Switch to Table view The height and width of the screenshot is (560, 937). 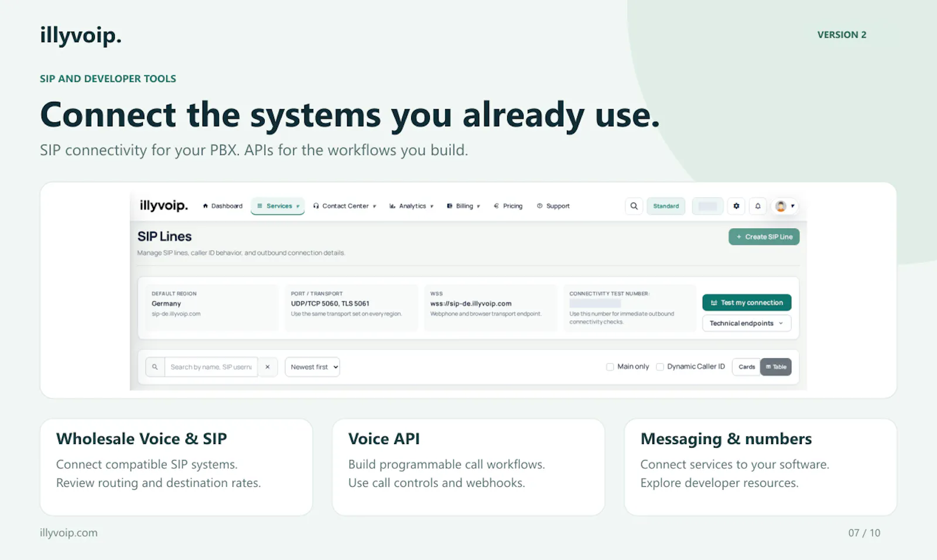tap(776, 367)
